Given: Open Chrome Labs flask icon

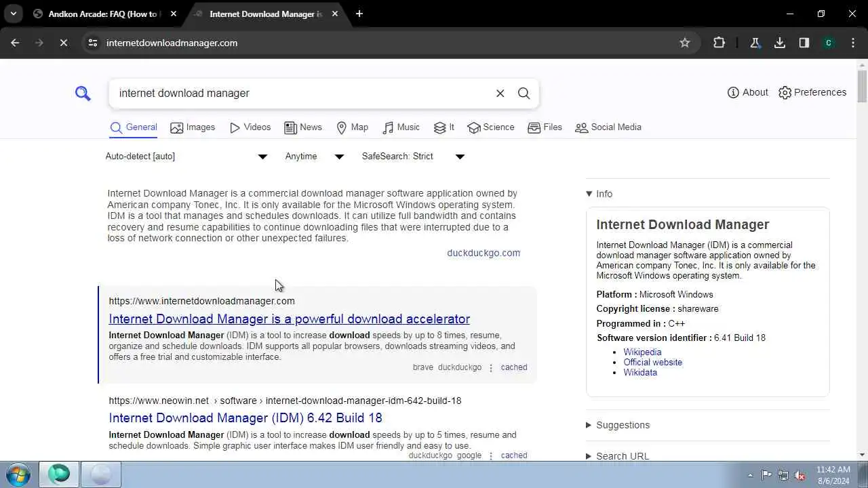Looking at the screenshot, I should 755,43.
